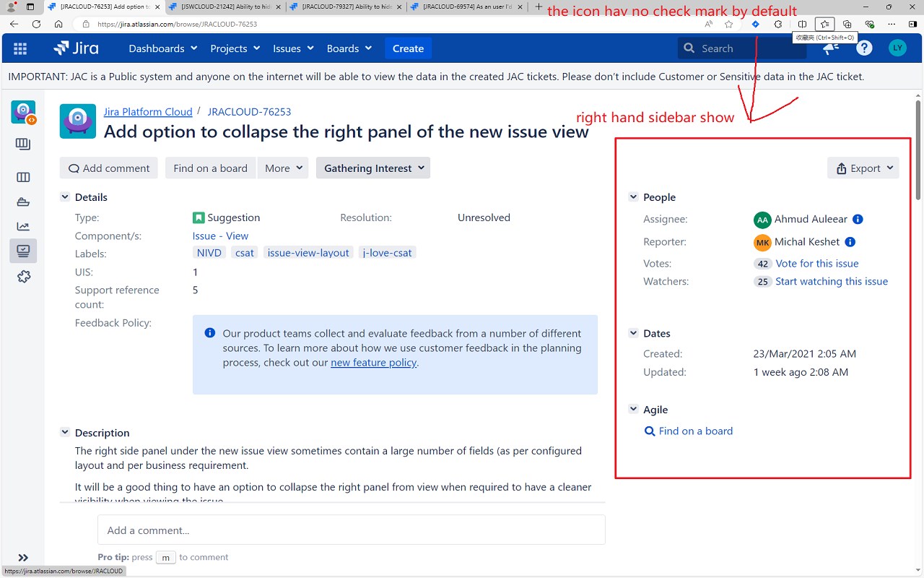Open the browser Favorites toolbar button
The height and width of the screenshot is (578, 924).
coord(825,24)
